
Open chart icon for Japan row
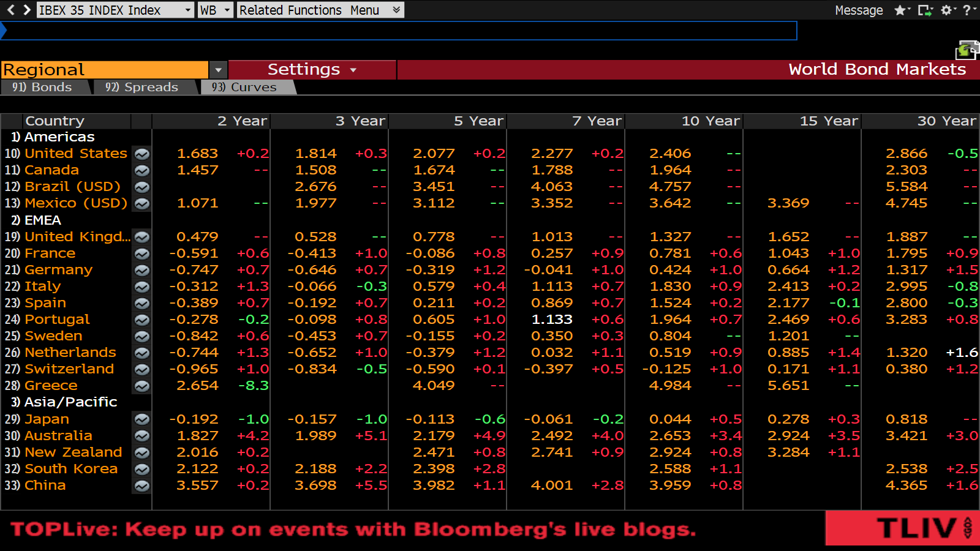(x=141, y=419)
